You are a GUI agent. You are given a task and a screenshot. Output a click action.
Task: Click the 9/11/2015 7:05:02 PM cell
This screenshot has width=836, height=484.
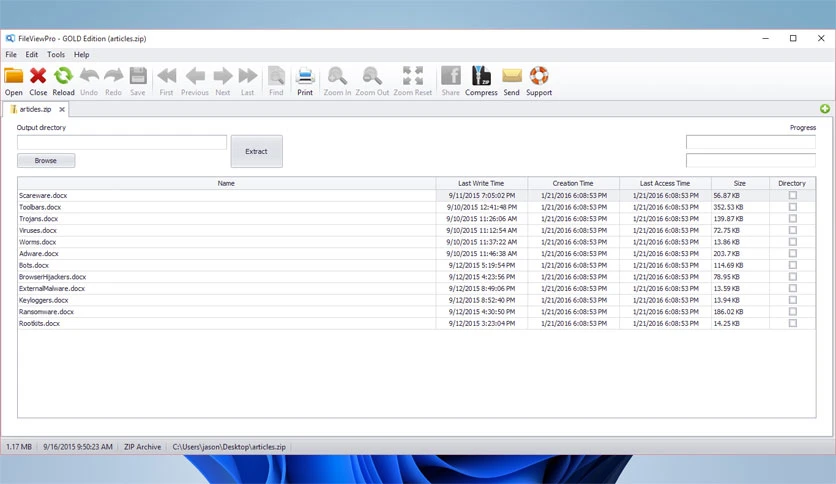482,196
